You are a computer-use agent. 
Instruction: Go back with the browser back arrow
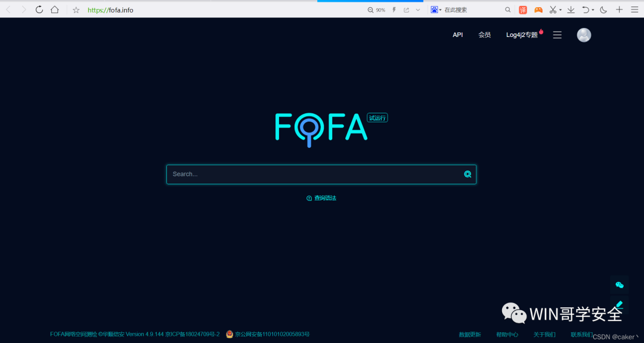(8, 10)
